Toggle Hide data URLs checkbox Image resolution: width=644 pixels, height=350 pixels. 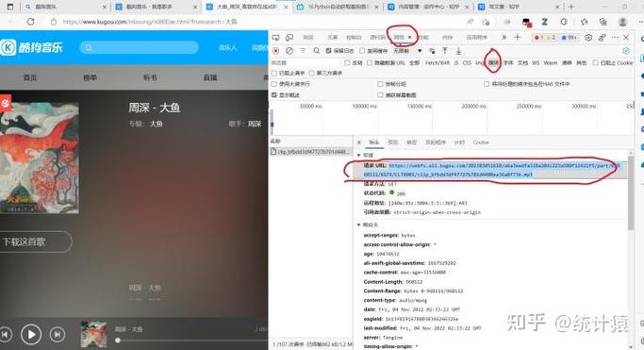coord(370,63)
